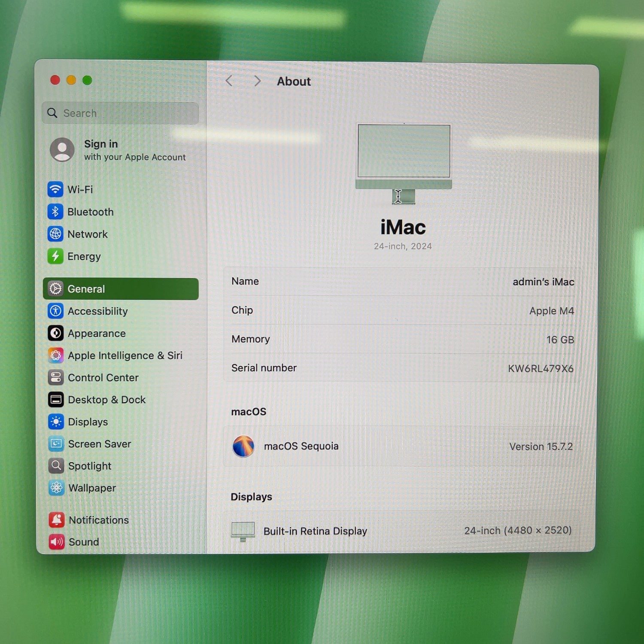Click the Bluetooth icon in sidebar
The image size is (644, 644).
point(55,212)
